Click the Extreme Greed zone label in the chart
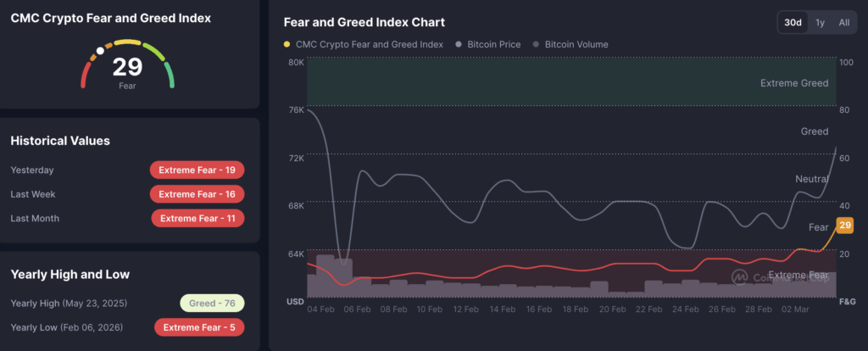 [x=793, y=83]
